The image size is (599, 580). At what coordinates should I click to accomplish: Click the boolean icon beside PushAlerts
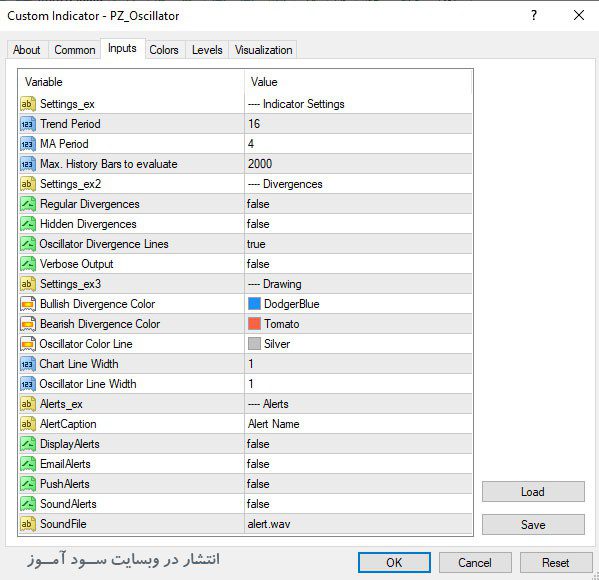click(28, 484)
